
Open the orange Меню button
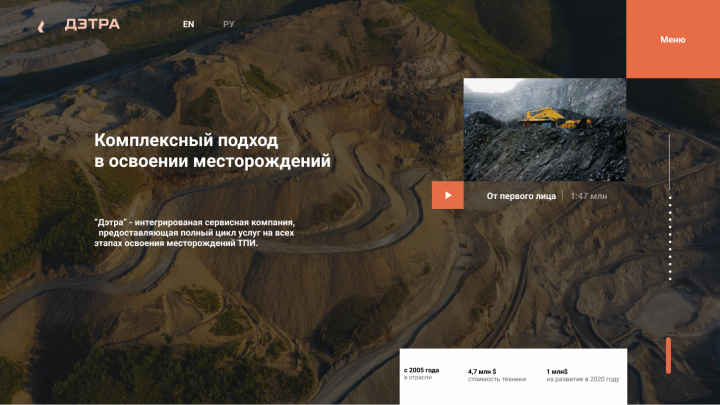[673, 39]
